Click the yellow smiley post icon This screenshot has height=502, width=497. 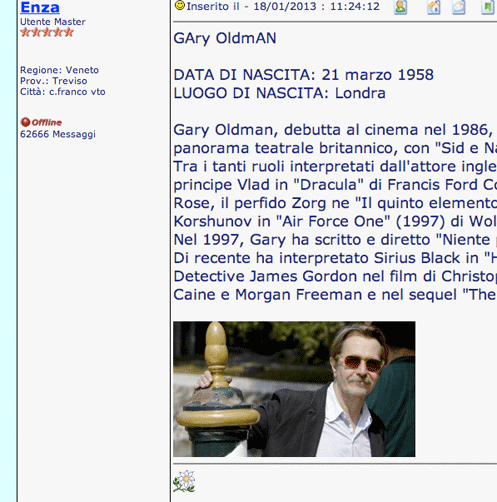click(x=180, y=5)
